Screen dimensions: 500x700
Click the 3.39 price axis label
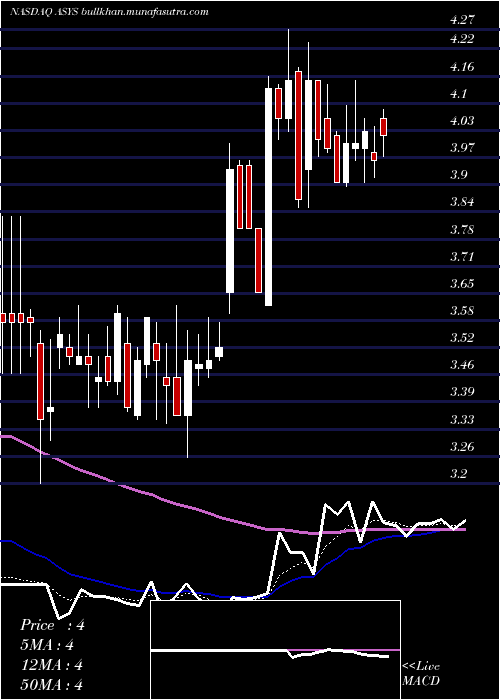click(x=462, y=392)
